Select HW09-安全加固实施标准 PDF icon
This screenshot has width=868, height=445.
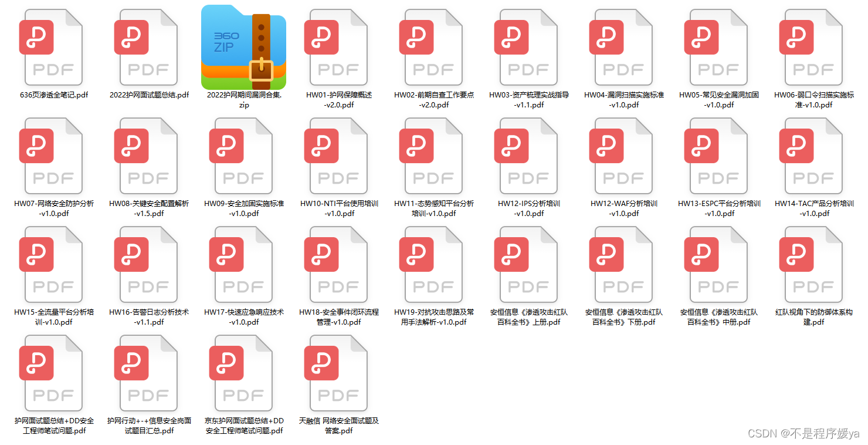(240, 156)
